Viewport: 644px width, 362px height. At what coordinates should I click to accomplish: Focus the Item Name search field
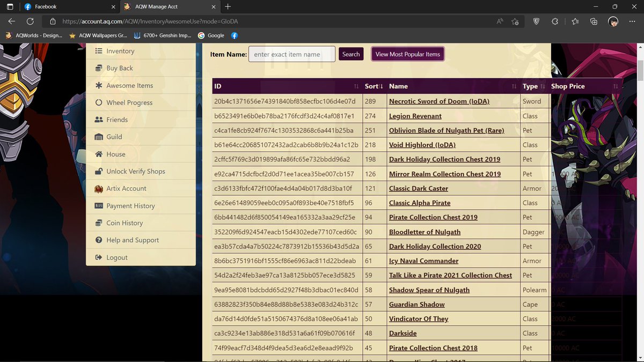[x=292, y=54]
